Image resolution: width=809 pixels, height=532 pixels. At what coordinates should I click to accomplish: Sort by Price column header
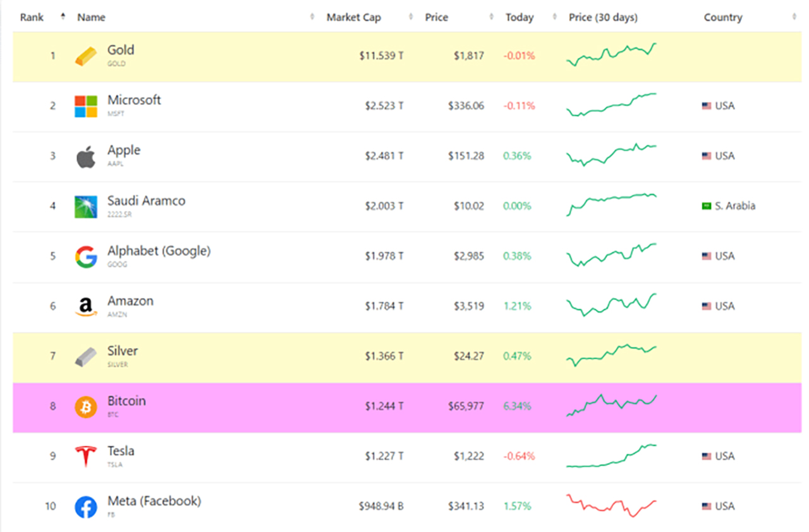tap(436, 17)
